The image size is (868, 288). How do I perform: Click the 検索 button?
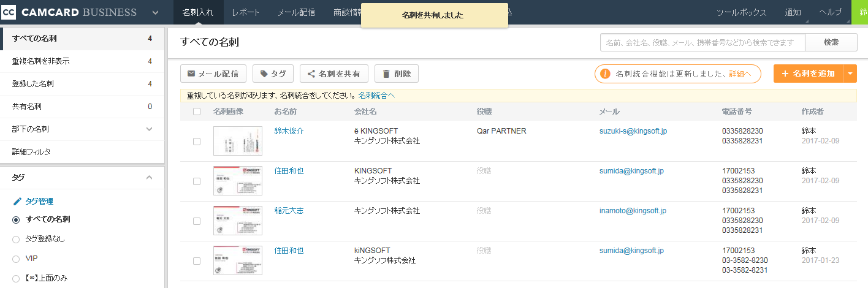(x=831, y=42)
